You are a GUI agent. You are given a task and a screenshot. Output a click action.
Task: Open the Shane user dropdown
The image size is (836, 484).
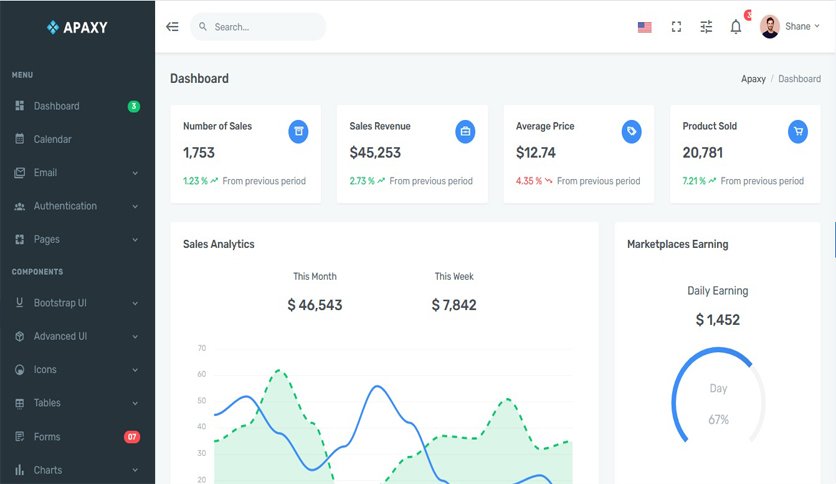click(802, 26)
